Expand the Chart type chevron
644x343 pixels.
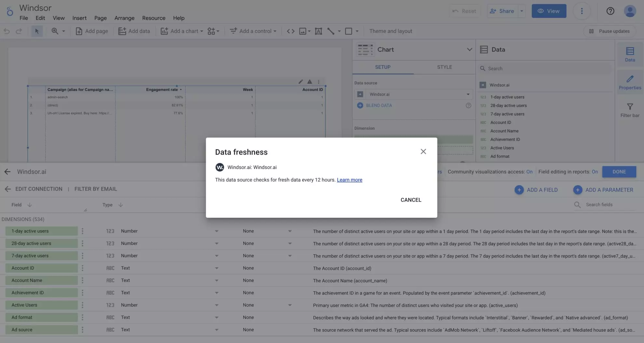point(469,50)
